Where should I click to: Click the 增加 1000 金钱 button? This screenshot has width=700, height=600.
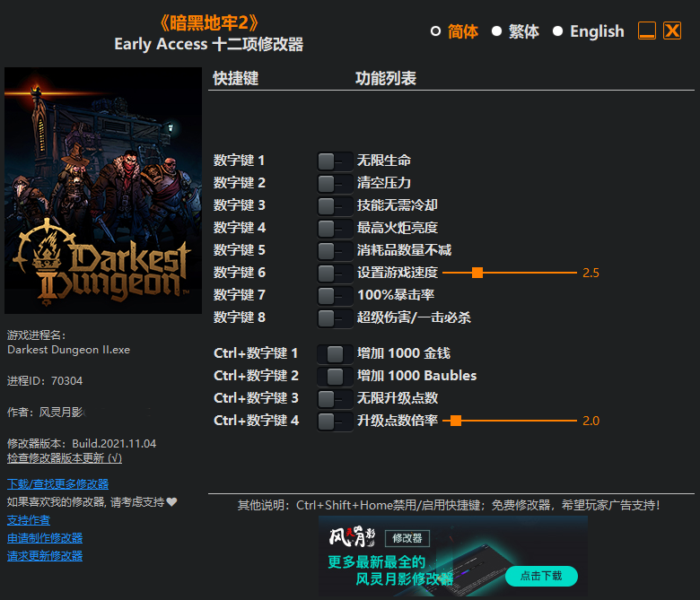(334, 353)
